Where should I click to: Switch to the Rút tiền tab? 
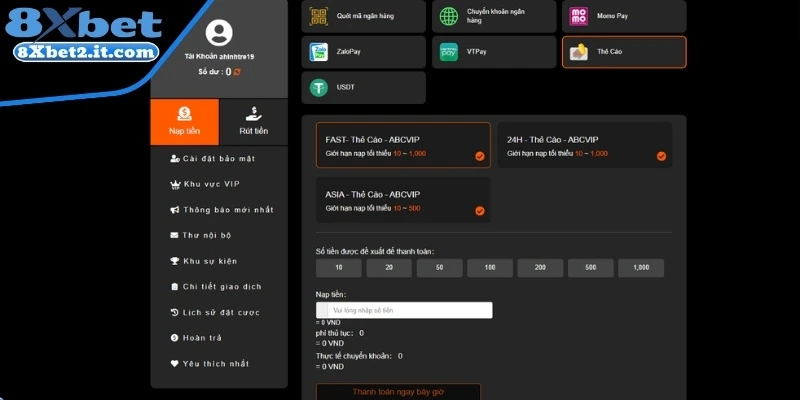click(254, 122)
